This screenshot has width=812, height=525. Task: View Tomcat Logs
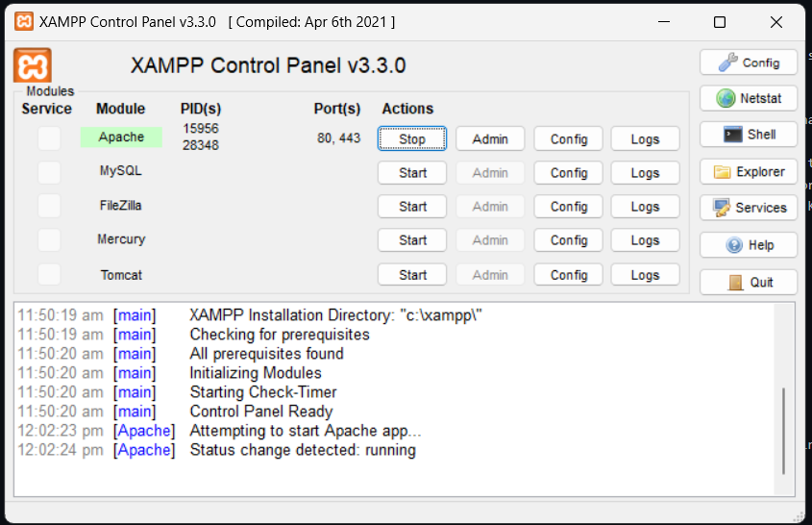[x=645, y=275]
